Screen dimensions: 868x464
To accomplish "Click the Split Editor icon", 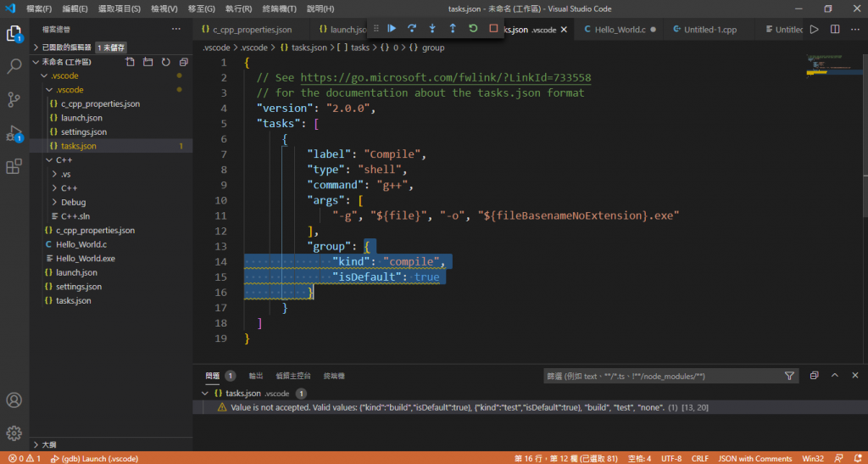I will click(835, 30).
